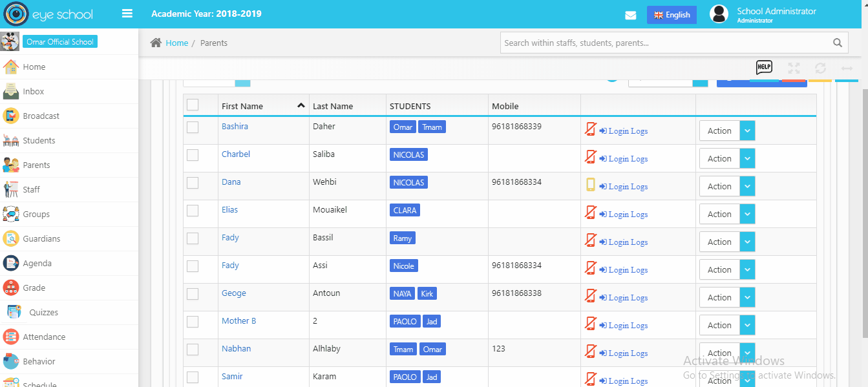Image resolution: width=868 pixels, height=387 pixels.
Task: Click the house icon in the breadcrumb
Action: 156,43
